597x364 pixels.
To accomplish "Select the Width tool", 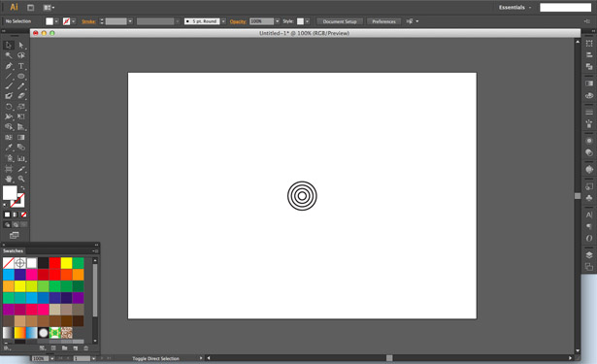I will point(9,116).
